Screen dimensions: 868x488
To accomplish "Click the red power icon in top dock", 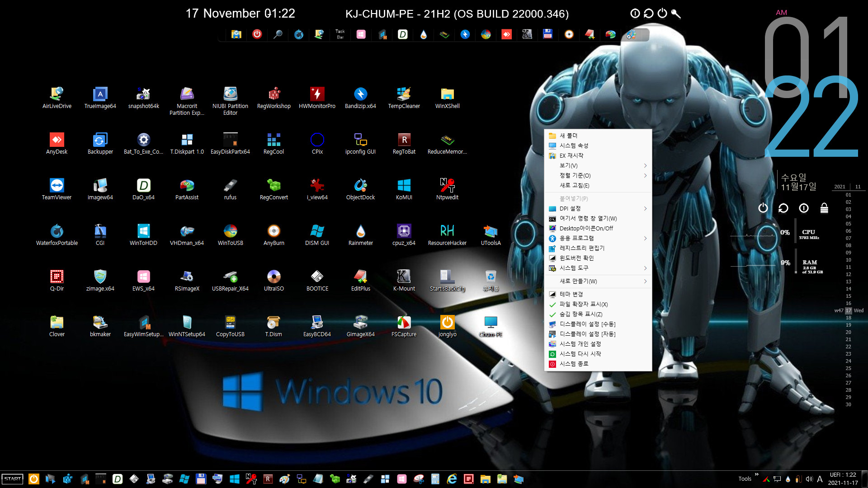I will [257, 34].
